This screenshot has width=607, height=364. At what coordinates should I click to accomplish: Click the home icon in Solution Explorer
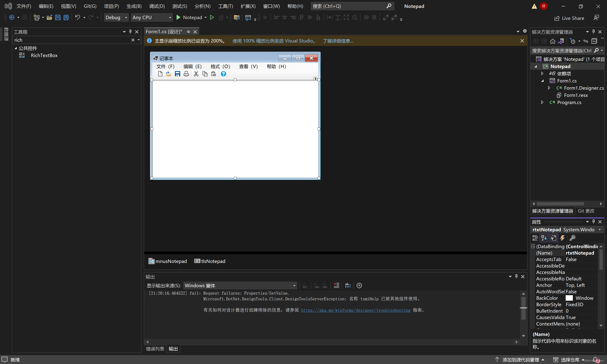tap(553, 41)
